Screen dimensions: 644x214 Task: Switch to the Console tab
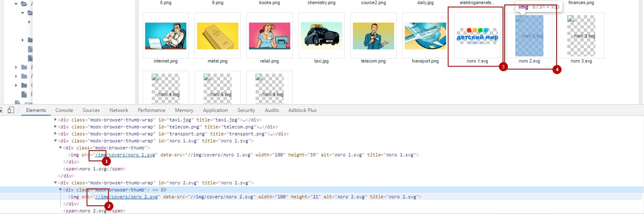click(x=64, y=110)
